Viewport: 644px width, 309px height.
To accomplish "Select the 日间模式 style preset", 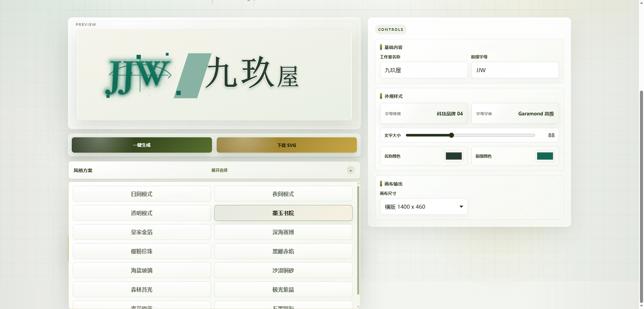I will [142, 194].
